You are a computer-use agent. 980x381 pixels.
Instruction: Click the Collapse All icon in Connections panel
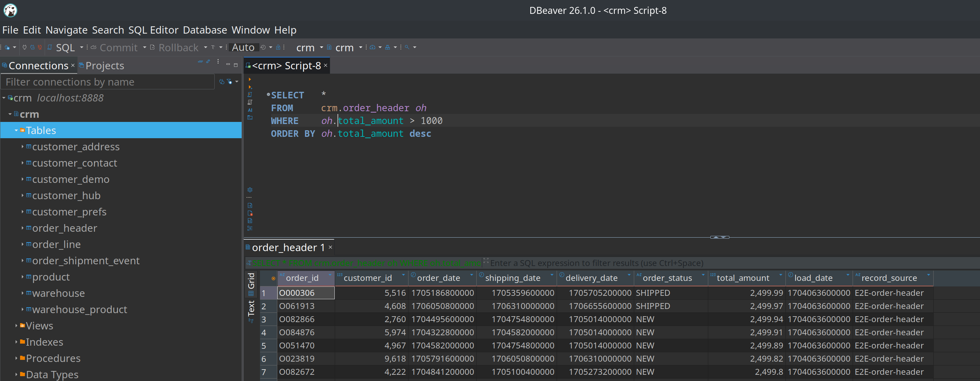pos(200,62)
